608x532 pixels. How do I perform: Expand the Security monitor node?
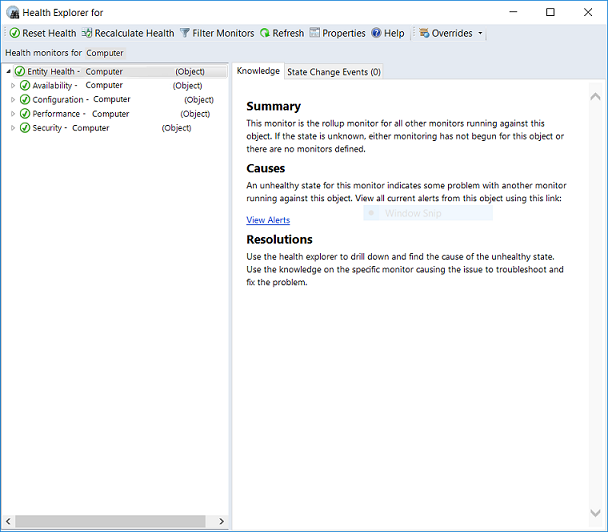click(x=13, y=128)
